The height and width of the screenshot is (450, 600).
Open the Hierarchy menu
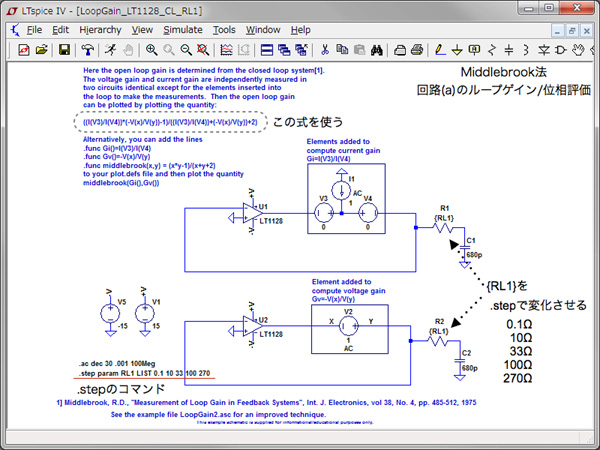click(100, 30)
